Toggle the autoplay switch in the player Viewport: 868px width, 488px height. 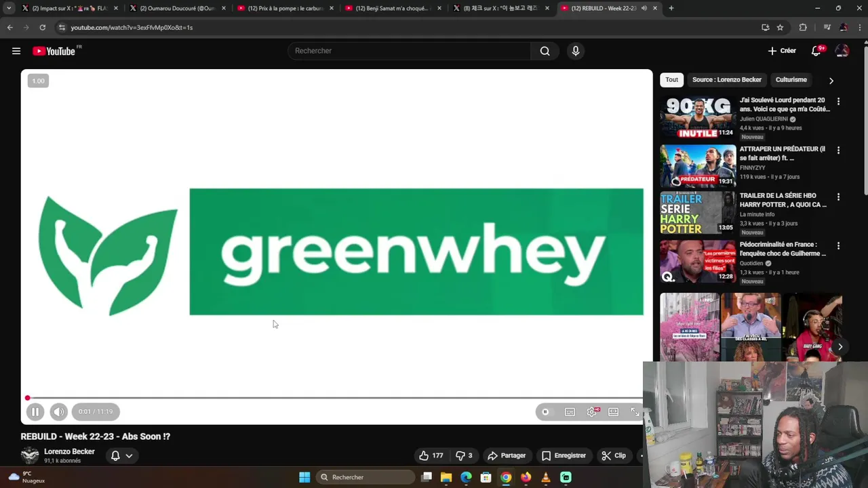(x=545, y=411)
